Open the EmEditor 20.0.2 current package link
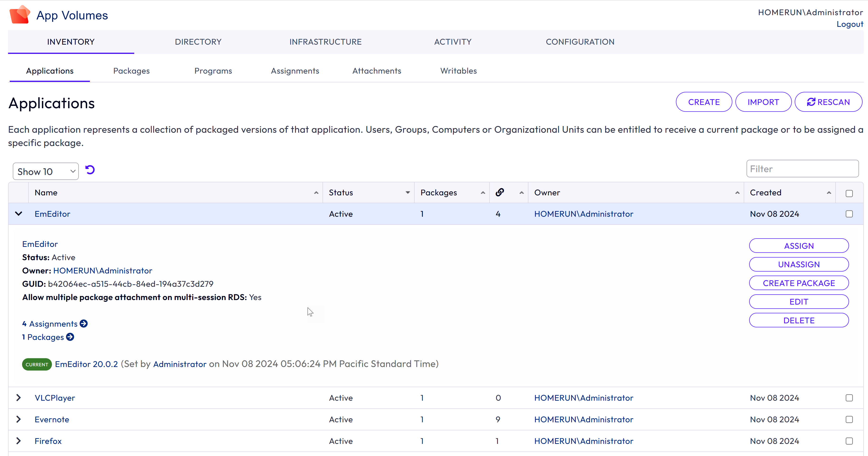868x456 pixels. pyautogui.click(x=86, y=364)
